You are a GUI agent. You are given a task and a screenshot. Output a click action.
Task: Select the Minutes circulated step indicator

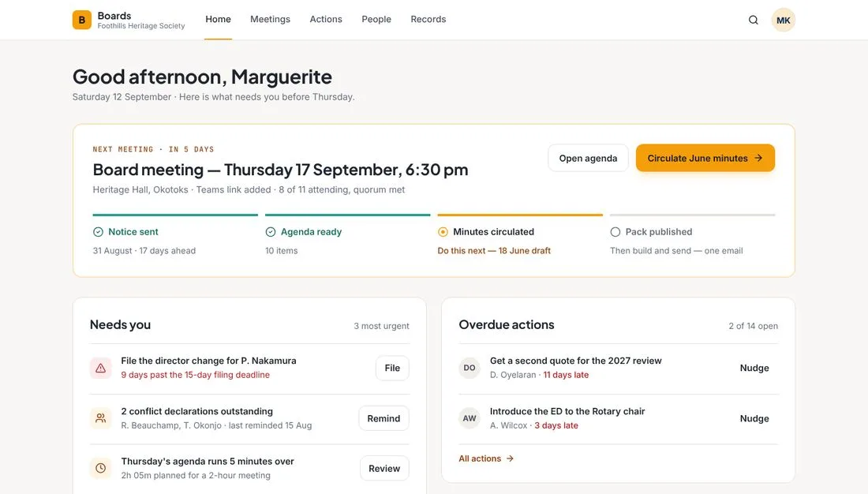pyautogui.click(x=443, y=232)
